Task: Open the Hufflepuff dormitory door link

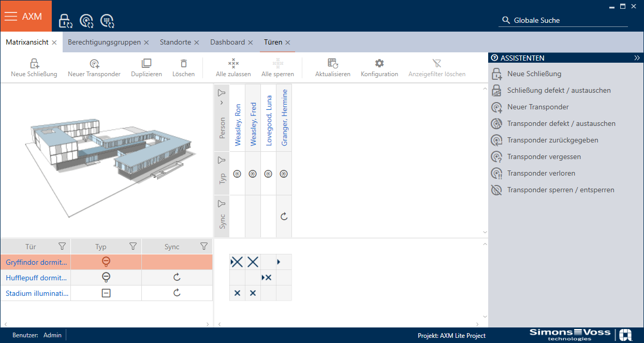Action: 36,278
